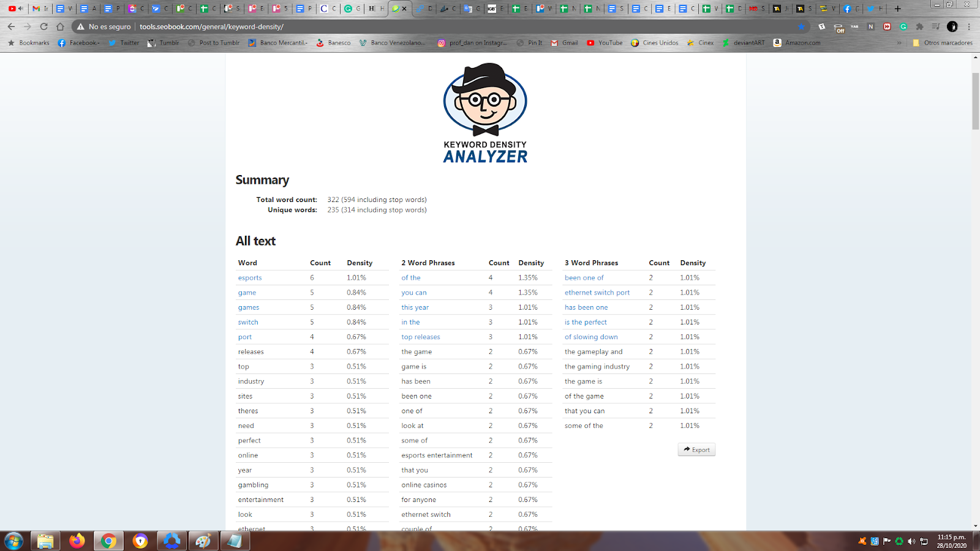
Task: Close the active keyword density tab
Action: pos(404,9)
